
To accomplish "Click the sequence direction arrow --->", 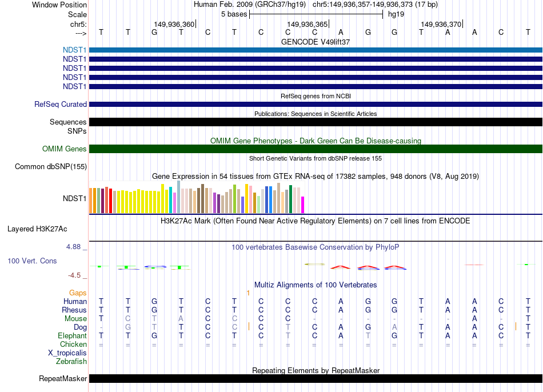I will [x=81, y=33].
